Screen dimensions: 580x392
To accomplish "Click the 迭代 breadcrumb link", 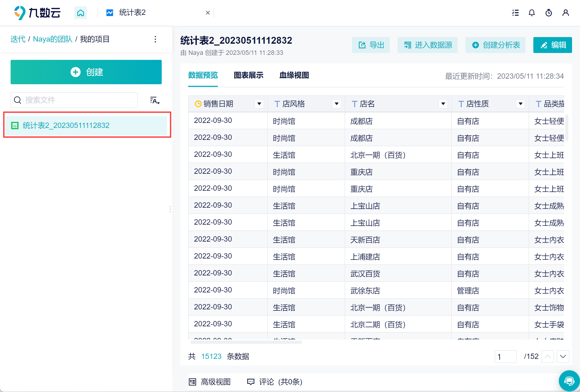I will (18, 39).
